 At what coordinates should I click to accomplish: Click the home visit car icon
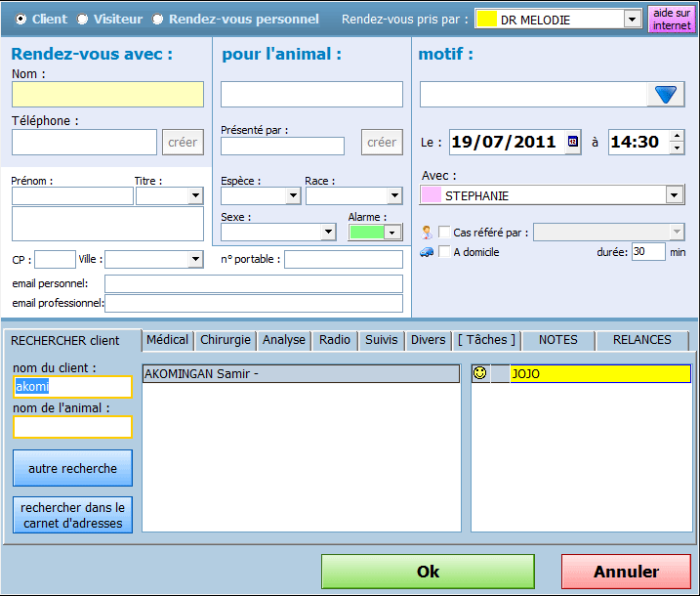(427, 252)
